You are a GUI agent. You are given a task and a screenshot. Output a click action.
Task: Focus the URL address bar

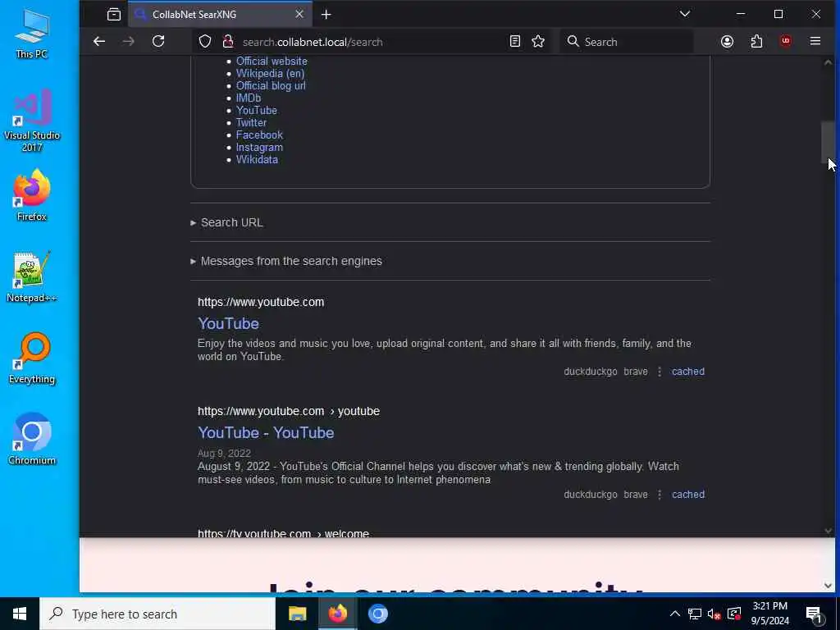click(x=370, y=42)
